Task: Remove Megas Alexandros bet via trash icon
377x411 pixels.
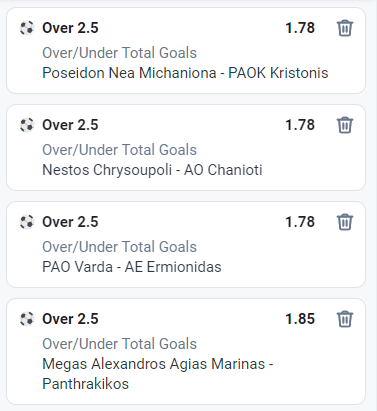Action: click(345, 319)
